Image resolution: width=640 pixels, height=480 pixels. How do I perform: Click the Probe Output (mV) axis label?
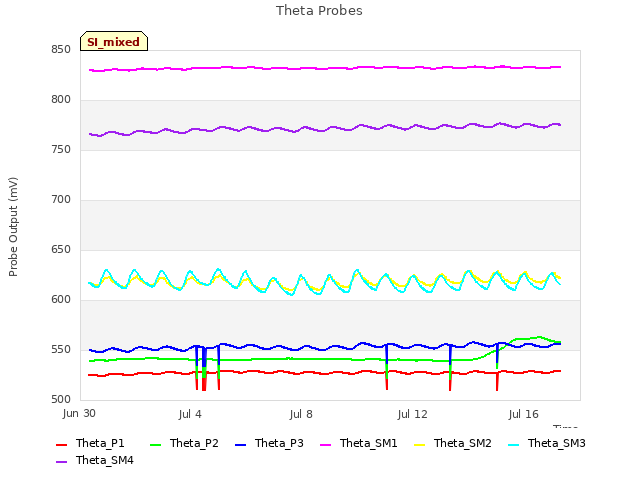point(13,227)
